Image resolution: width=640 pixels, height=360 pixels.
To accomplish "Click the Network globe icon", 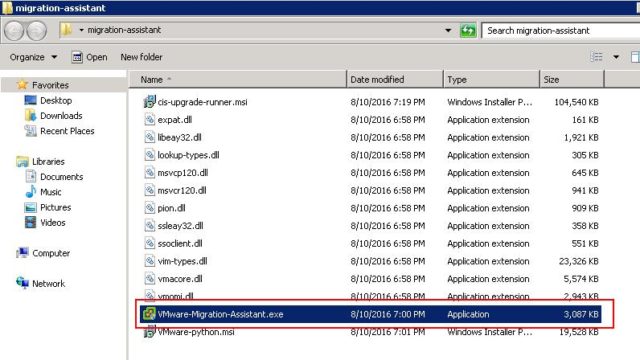I will pyautogui.click(x=22, y=282).
